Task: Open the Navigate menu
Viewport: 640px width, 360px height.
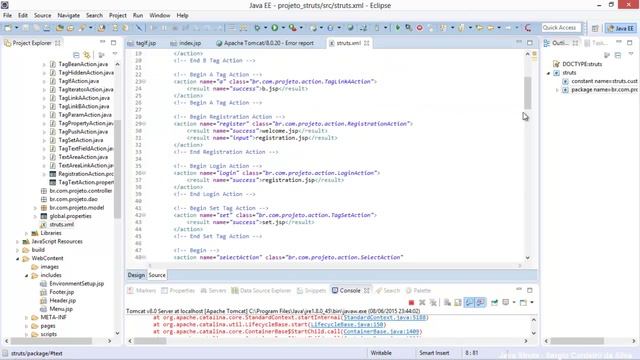Action: pyautogui.click(x=69, y=15)
